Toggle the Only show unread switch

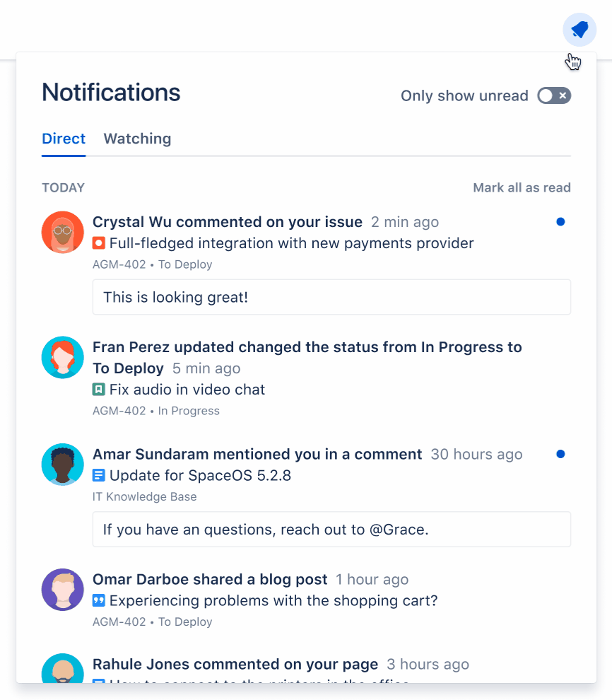pos(554,95)
